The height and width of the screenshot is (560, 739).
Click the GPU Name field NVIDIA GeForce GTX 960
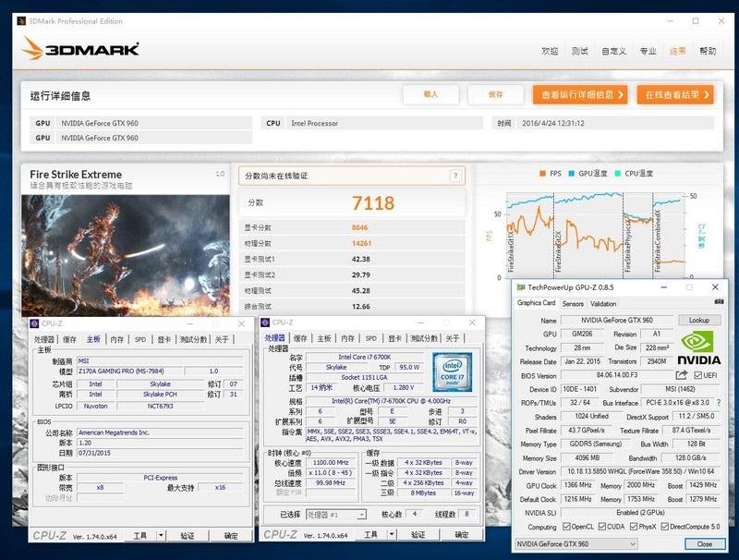[x=617, y=320]
